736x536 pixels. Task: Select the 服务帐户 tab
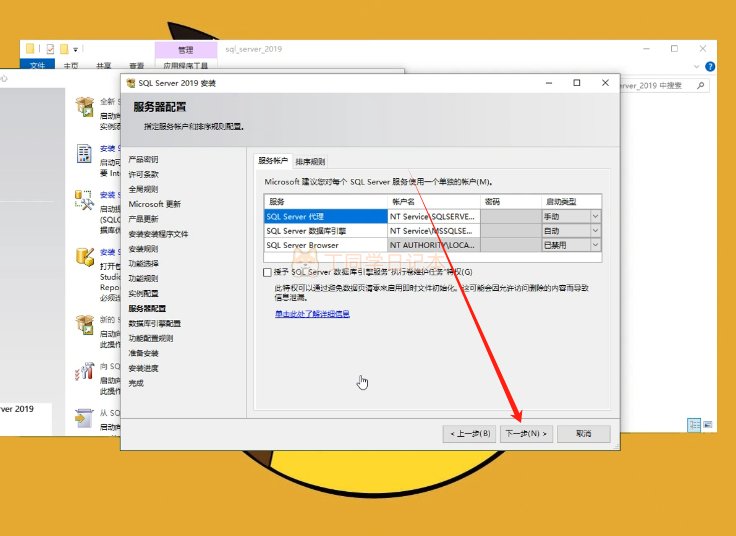tap(272, 161)
